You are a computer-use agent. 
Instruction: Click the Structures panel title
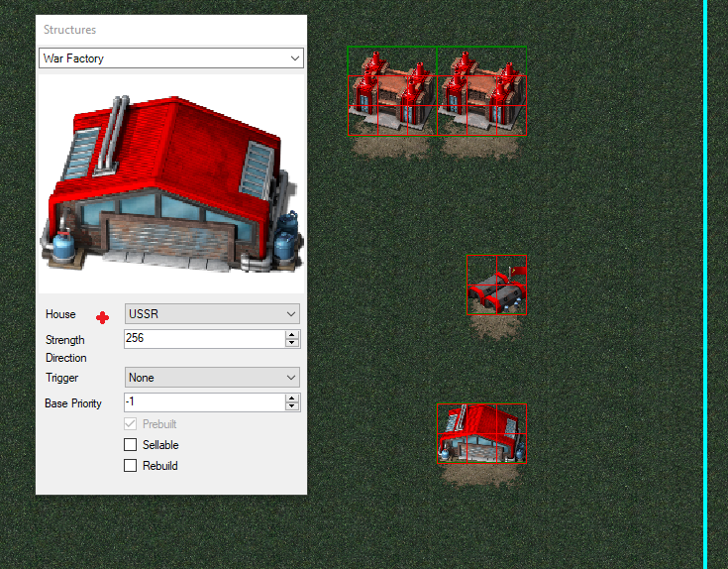click(69, 30)
